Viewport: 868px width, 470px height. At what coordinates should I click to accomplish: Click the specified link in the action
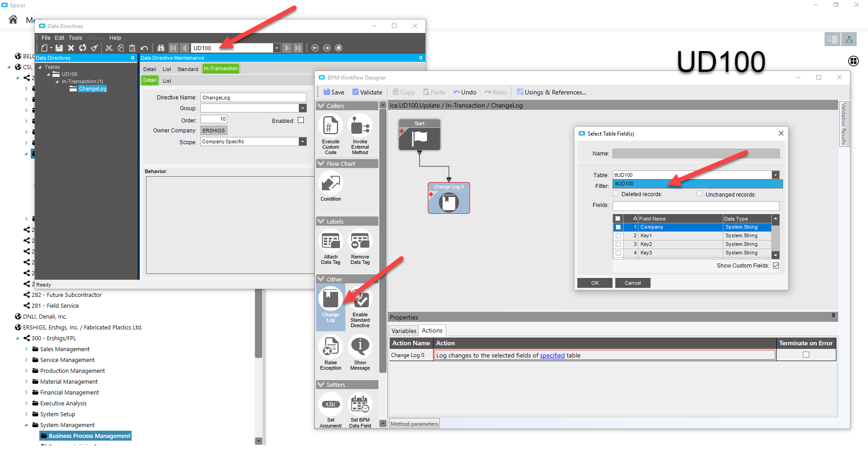tap(552, 356)
